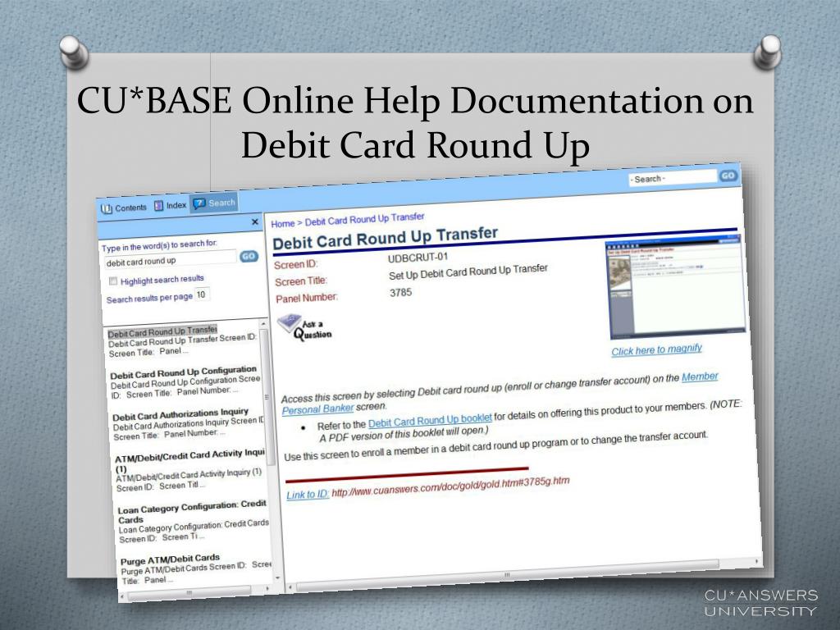
Task: Click the top-right GO button
Action: (728, 176)
